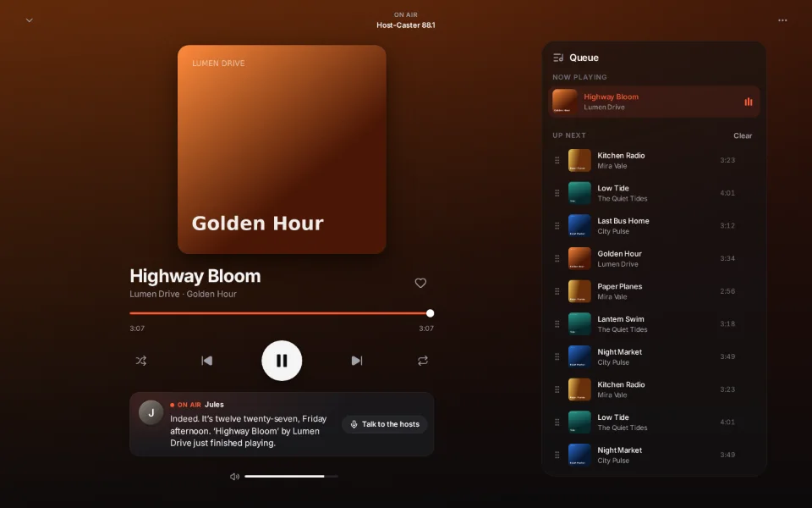Open the three-dots more options menu
Screen dimensions: 812x508
tap(782, 20)
